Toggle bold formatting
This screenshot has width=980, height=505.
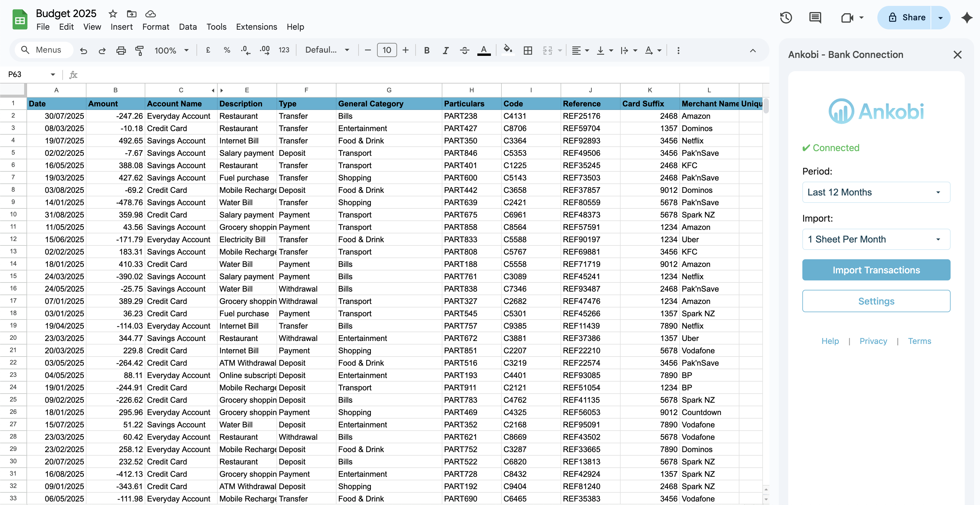(427, 50)
